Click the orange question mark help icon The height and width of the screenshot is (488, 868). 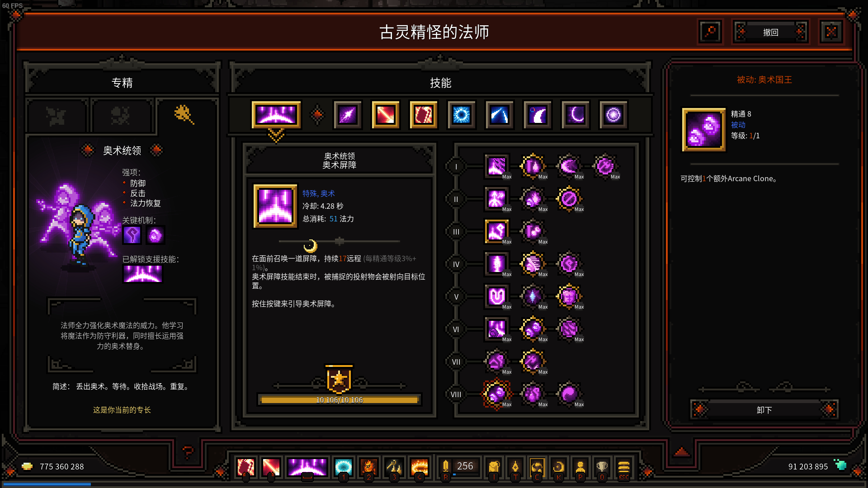[188, 451]
